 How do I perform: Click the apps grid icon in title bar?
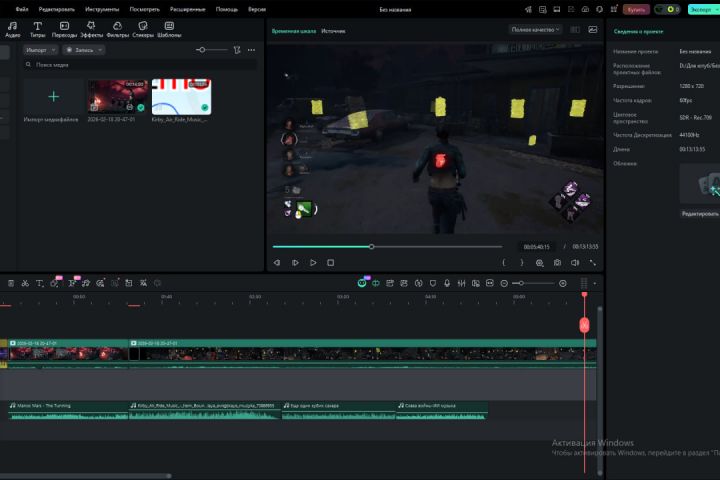pyautogui.click(x=613, y=9)
